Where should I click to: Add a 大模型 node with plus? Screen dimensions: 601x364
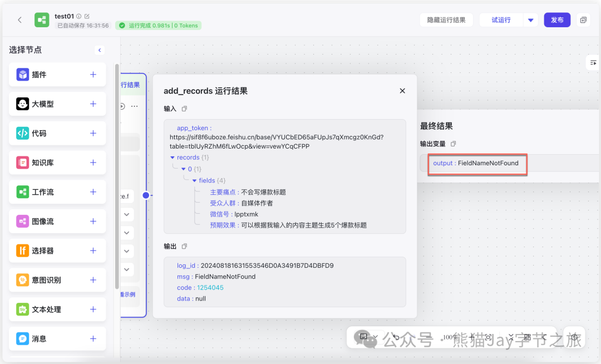[x=93, y=104]
